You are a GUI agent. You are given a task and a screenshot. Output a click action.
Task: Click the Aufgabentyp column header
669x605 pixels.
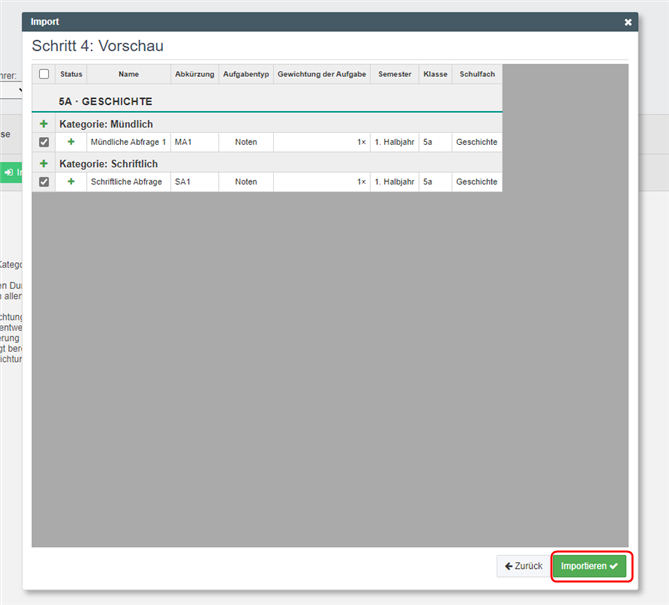246,74
